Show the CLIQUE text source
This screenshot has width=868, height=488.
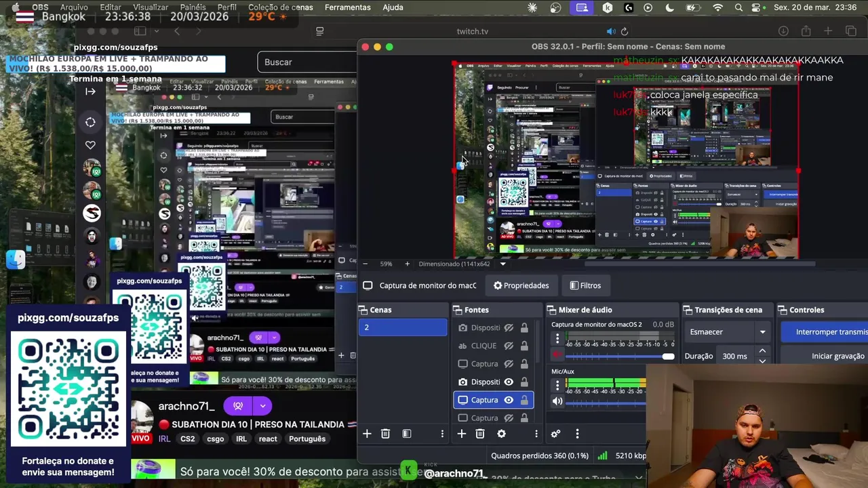tap(509, 346)
